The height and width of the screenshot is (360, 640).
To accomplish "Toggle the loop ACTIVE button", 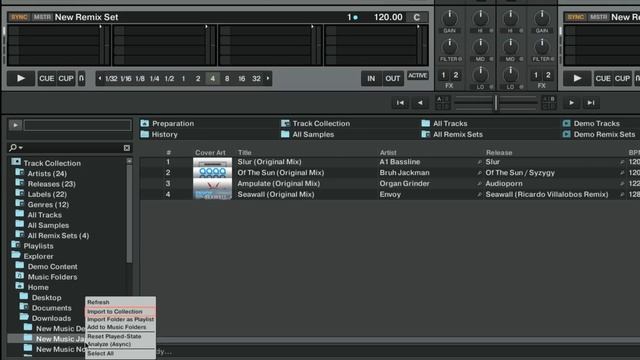I will (x=418, y=76).
